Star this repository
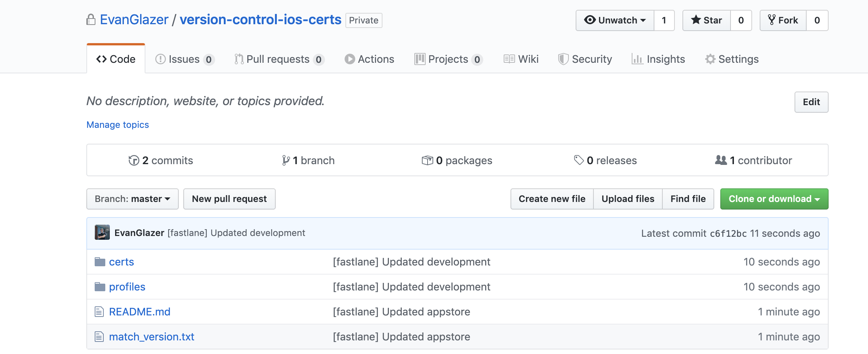Viewport: 868px width, 354px height. [707, 20]
